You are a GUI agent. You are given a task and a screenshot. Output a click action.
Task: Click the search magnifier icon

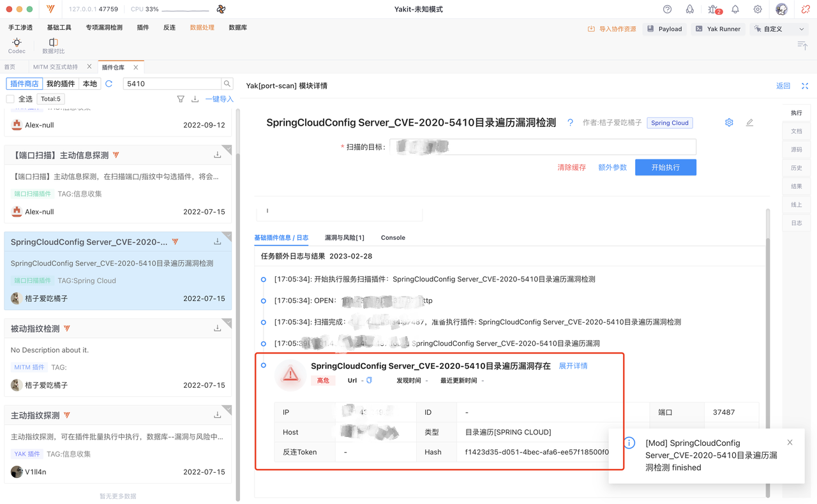point(227,84)
